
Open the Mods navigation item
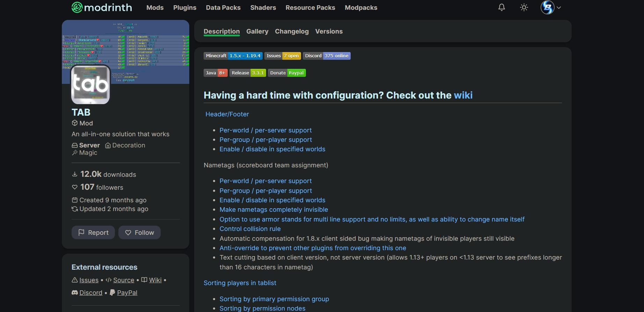(155, 8)
